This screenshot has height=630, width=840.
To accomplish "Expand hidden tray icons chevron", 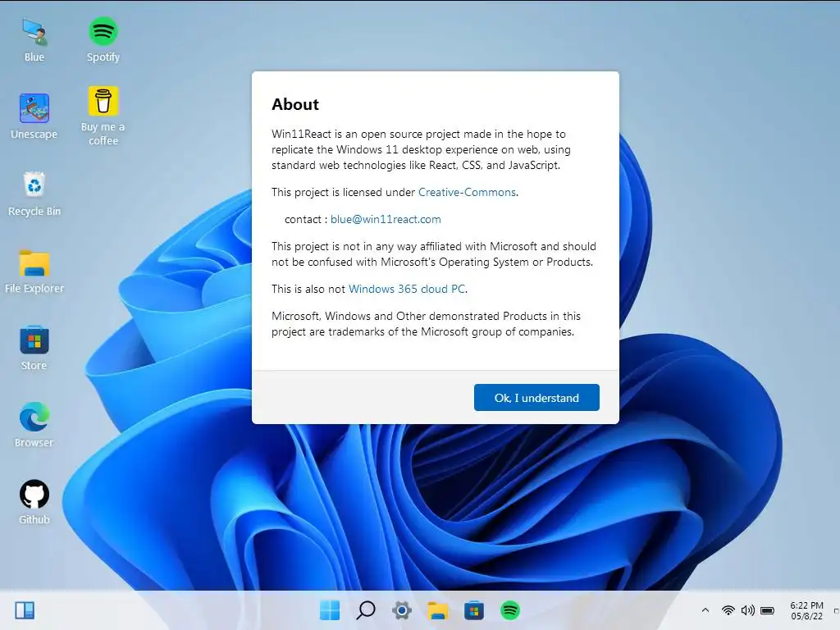I will coord(705,610).
